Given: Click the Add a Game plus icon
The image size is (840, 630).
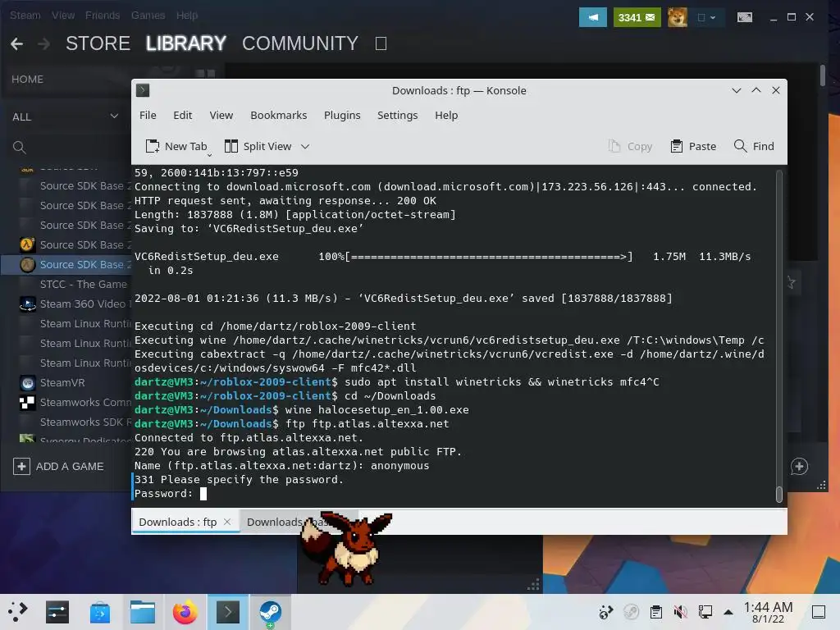Looking at the screenshot, I should point(21,466).
